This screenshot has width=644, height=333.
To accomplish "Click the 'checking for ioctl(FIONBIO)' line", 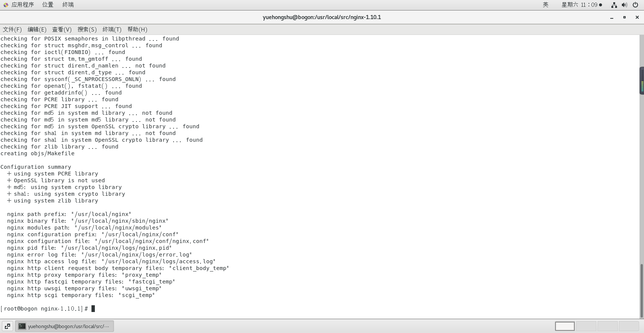I will (x=63, y=52).
